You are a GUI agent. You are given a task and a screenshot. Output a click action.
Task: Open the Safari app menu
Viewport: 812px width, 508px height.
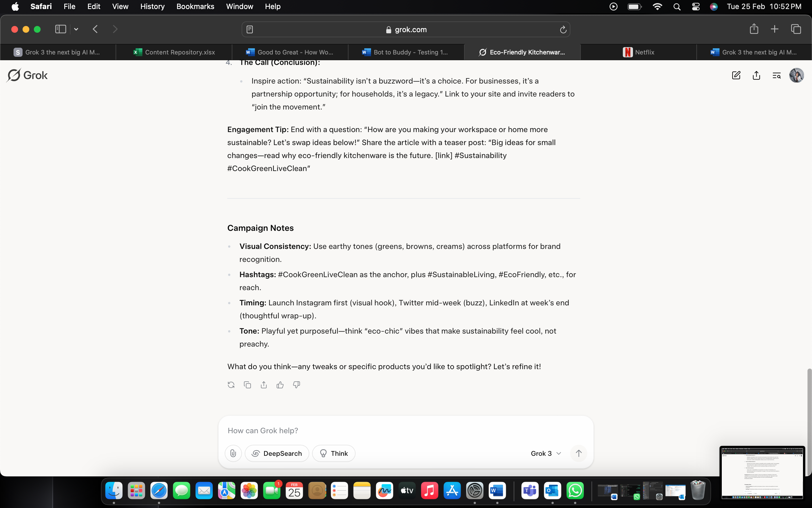click(x=41, y=6)
